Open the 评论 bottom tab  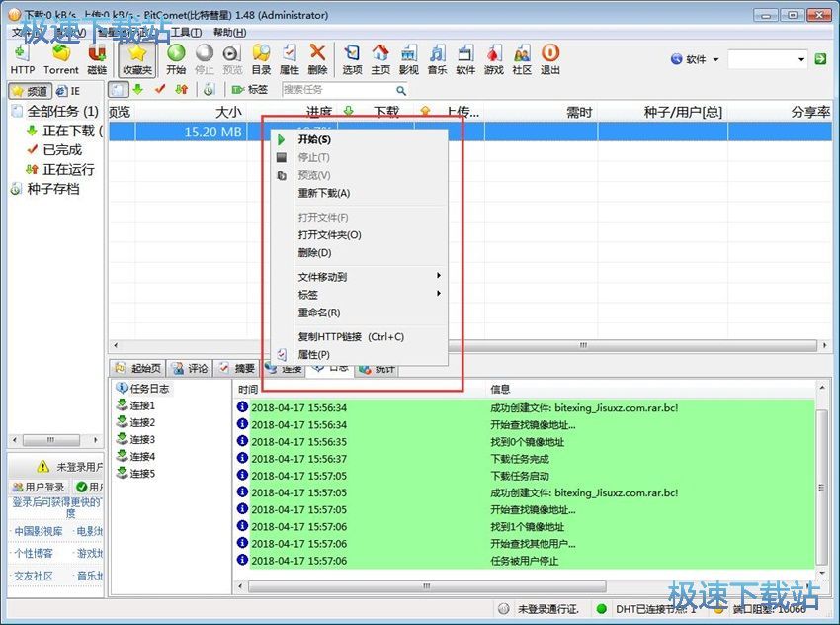[190, 368]
